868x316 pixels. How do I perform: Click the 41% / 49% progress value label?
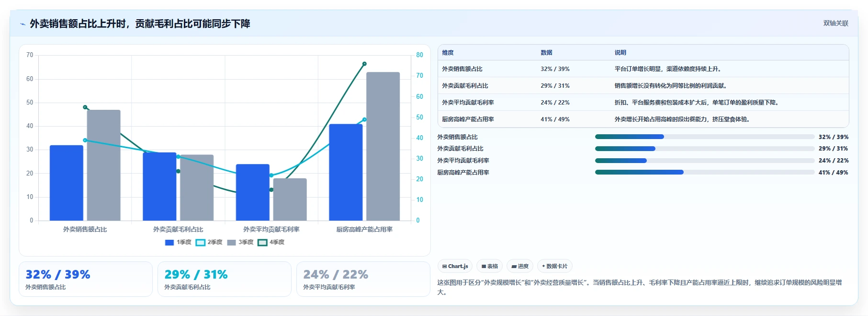pyautogui.click(x=833, y=173)
